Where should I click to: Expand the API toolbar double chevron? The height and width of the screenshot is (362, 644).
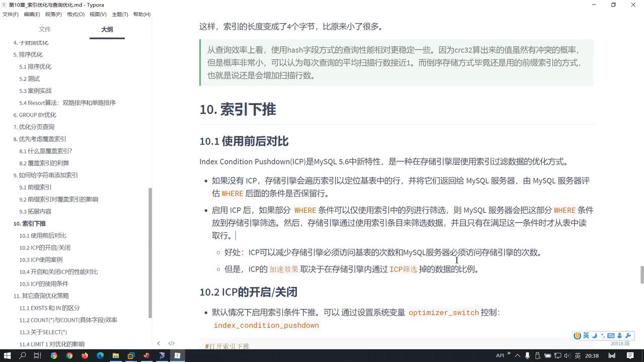[509, 353]
